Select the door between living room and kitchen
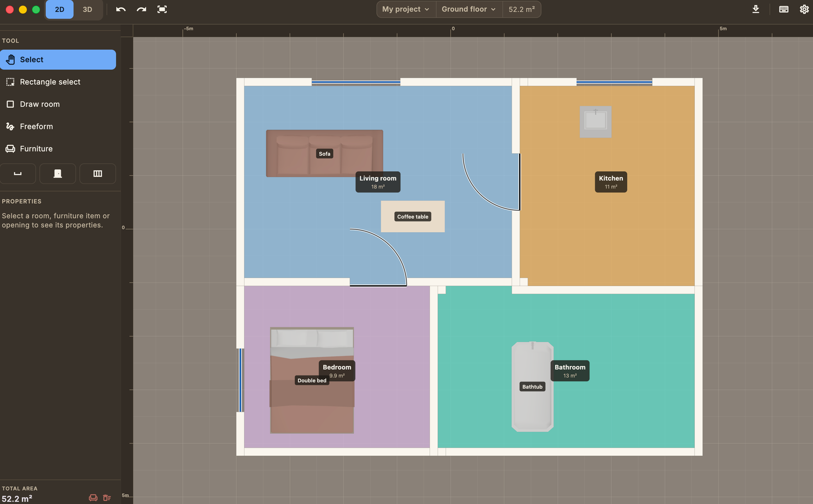The width and height of the screenshot is (813, 504). 491,182
